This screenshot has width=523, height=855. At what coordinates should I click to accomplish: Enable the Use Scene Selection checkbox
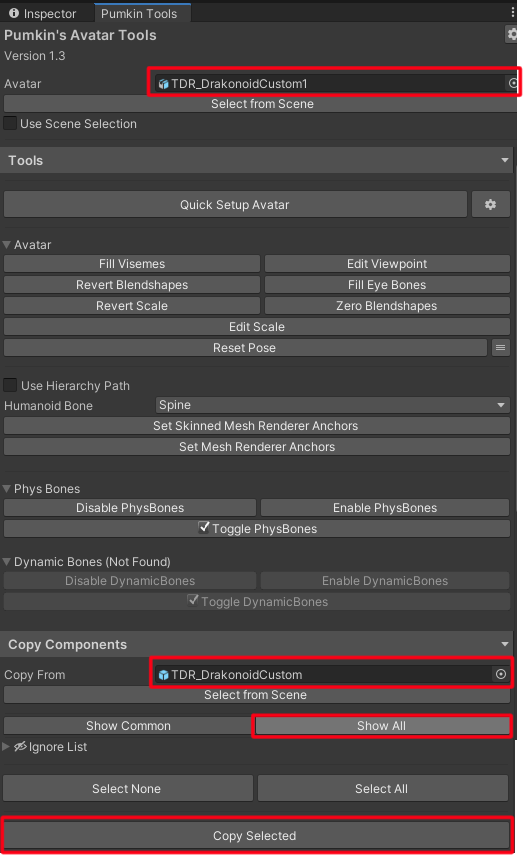(10, 123)
